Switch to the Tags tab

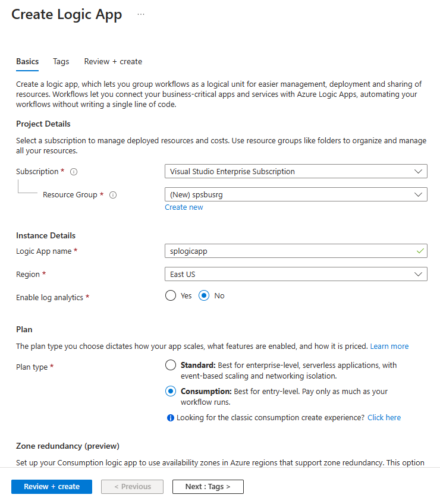coord(61,61)
